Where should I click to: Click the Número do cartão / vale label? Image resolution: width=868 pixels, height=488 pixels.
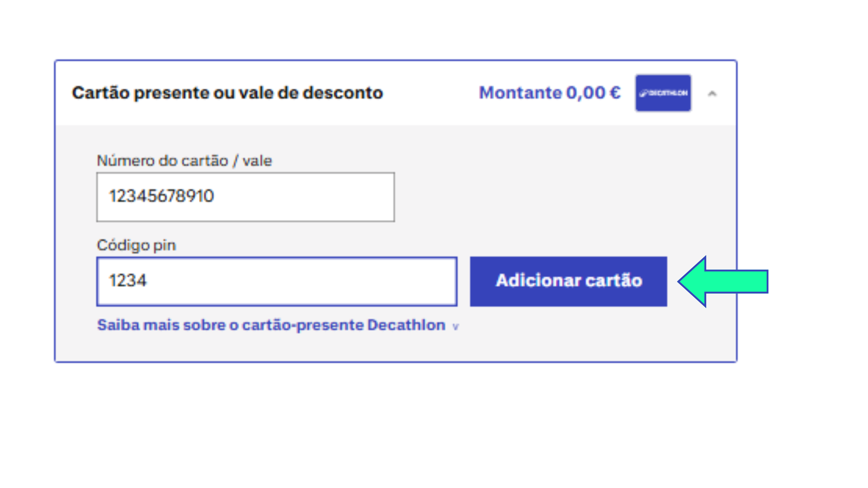pyautogui.click(x=184, y=160)
